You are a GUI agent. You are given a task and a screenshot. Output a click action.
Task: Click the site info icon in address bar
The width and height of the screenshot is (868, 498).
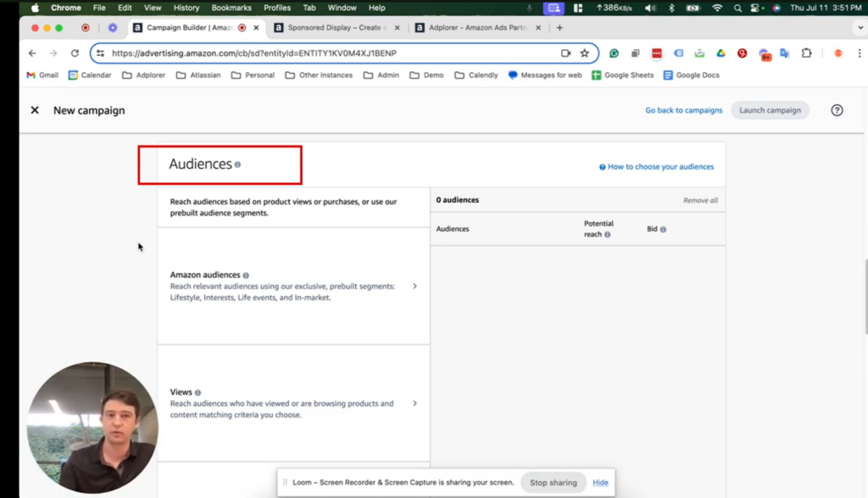click(100, 53)
